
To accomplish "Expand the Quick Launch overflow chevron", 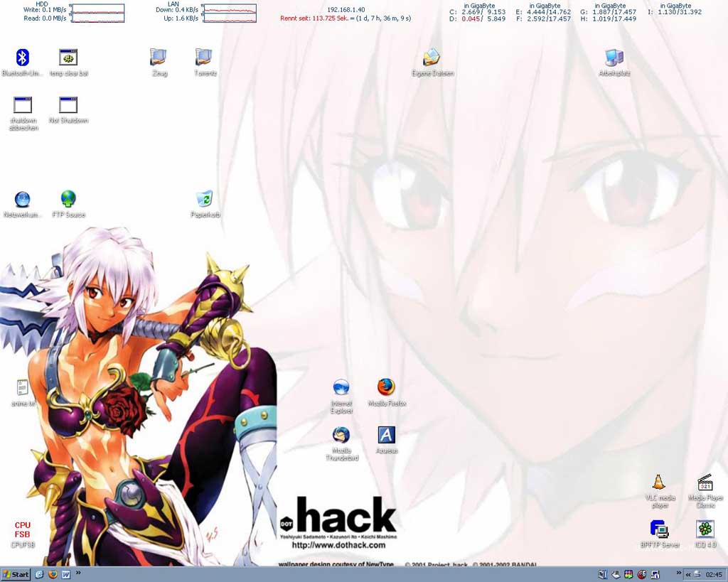I will (78, 573).
